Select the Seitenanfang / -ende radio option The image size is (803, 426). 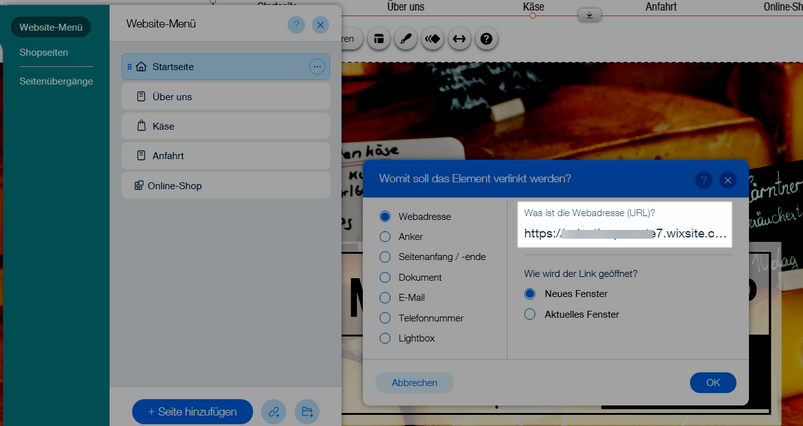tap(385, 257)
